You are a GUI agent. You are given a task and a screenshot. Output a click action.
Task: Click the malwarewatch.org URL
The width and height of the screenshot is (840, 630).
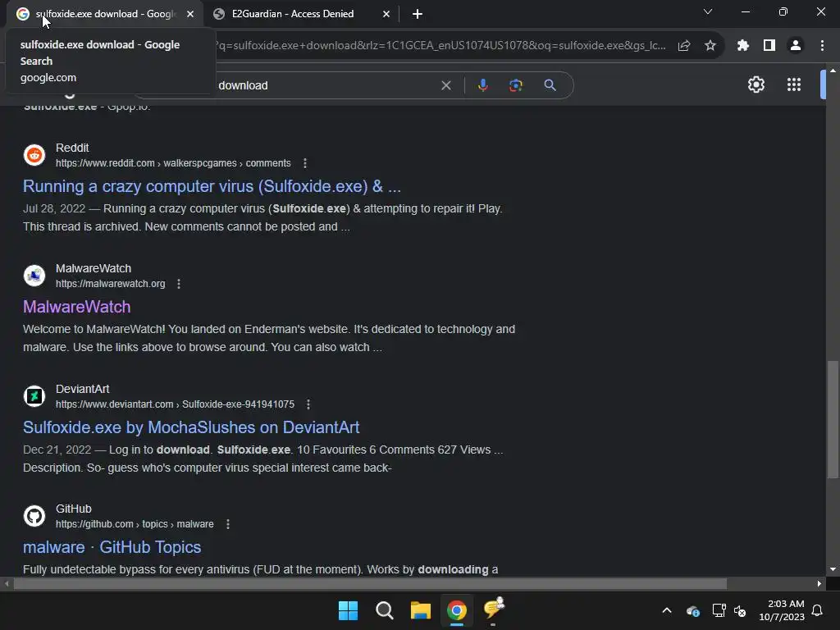pyautogui.click(x=111, y=284)
